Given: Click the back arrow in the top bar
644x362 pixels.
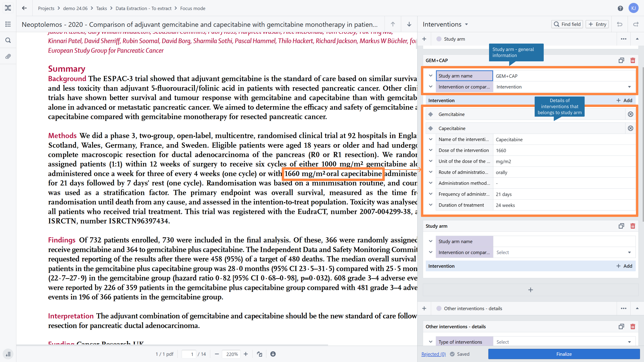Looking at the screenshot, I should [24, 8].
